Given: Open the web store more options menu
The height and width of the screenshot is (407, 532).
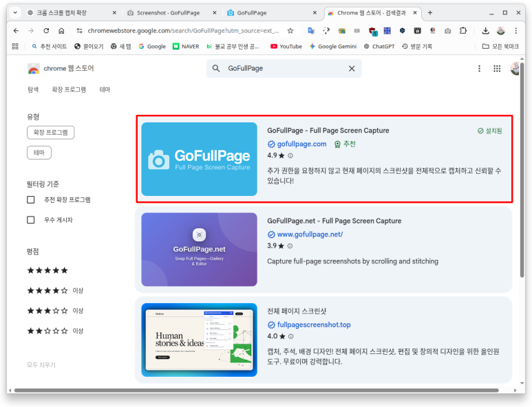Looking at the screenshot, I should tap(479, 69).
